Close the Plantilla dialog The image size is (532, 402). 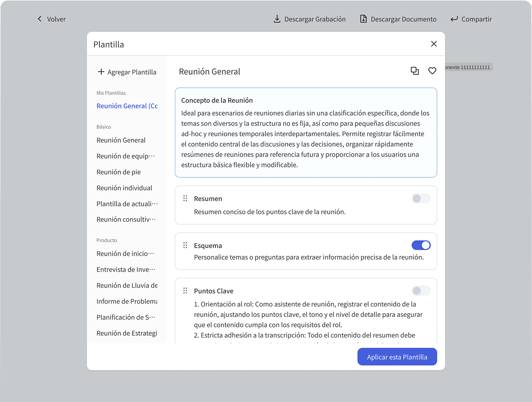point(434,44)
